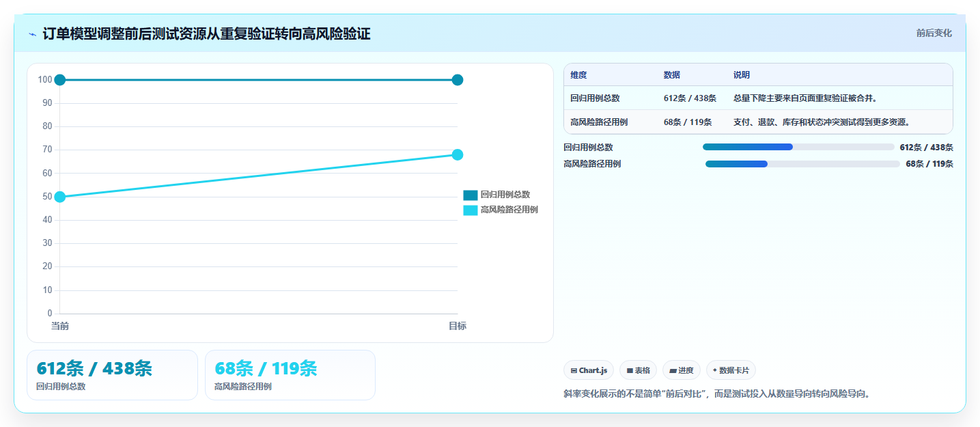Click the 回归用例总数 data point at 当前
This screenshot has height=427, width=980.
point(60,80)
